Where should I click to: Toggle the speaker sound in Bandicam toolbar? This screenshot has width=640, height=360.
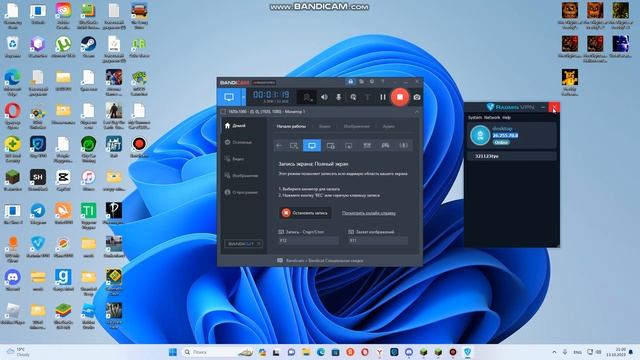(x=324, y=97)
